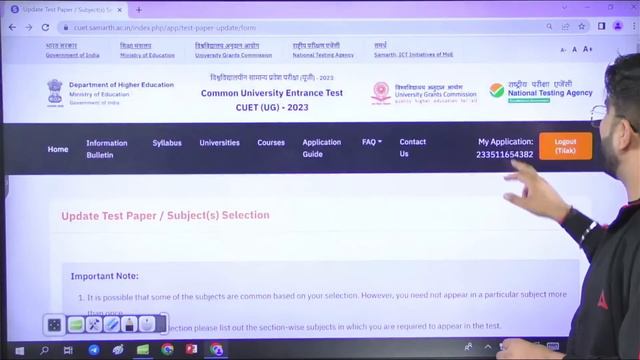Click the National Testing Agency logo

tap(540, 91)
